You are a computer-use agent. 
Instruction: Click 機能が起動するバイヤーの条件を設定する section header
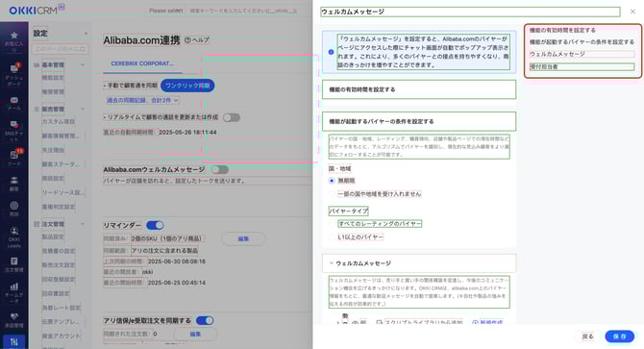419,121
